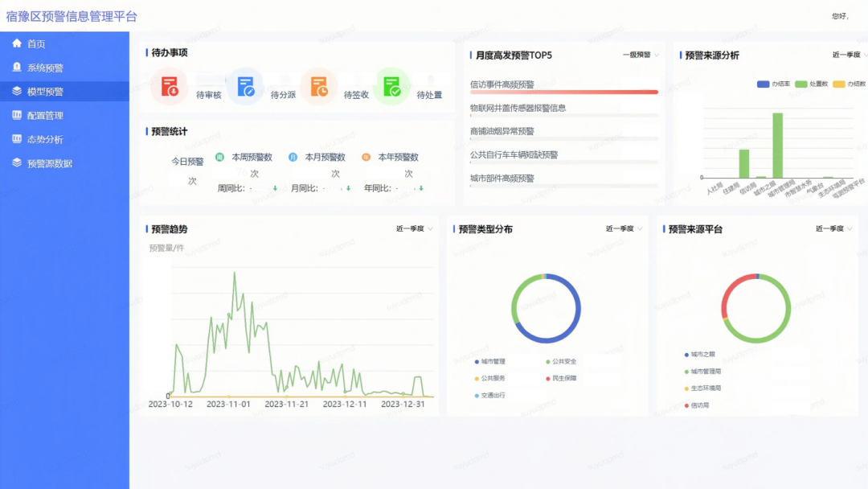Expand 近一季度 dropdown in 预警趋势 panel

tap(414, 228)
